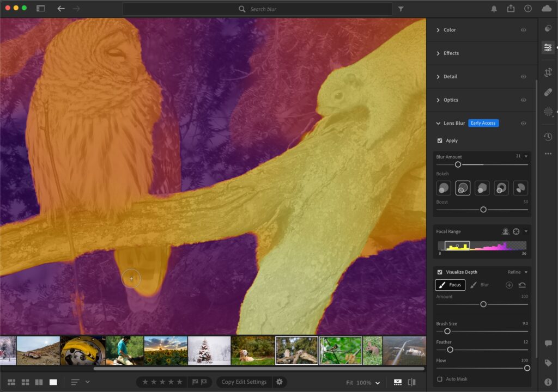Open the info panel icon
The height and width of the screenshot is (392, 558).
coord(548,382)
